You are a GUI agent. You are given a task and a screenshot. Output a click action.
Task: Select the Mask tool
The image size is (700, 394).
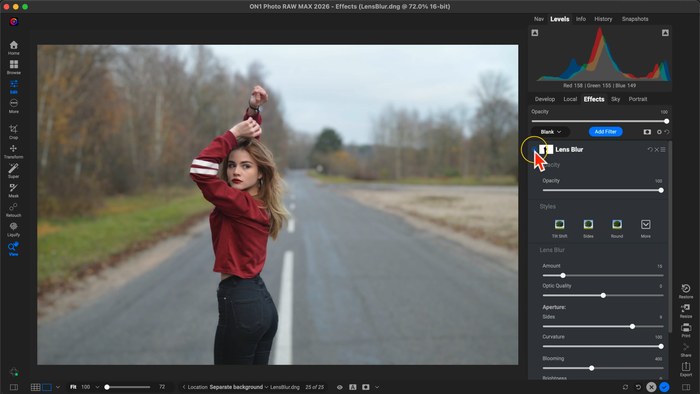coord(13,190)
